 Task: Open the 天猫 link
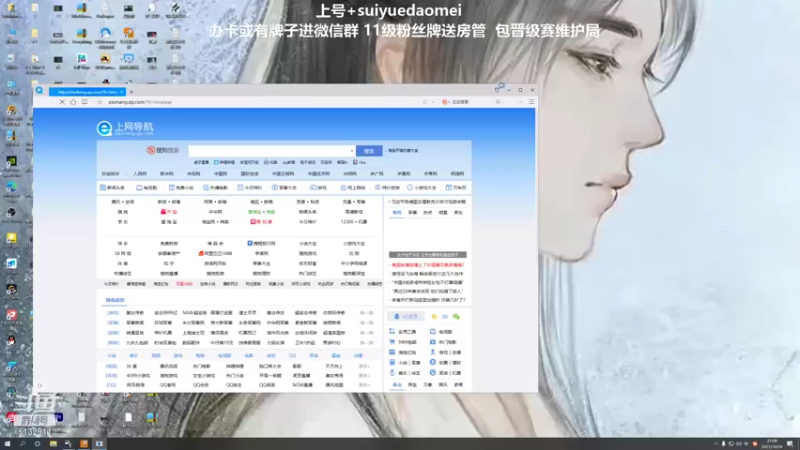pyautogui.click(x=169, y=212)
